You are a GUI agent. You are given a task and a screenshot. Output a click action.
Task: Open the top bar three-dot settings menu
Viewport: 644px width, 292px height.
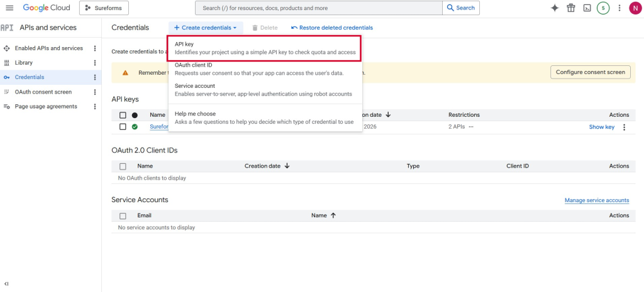(619, 8)
